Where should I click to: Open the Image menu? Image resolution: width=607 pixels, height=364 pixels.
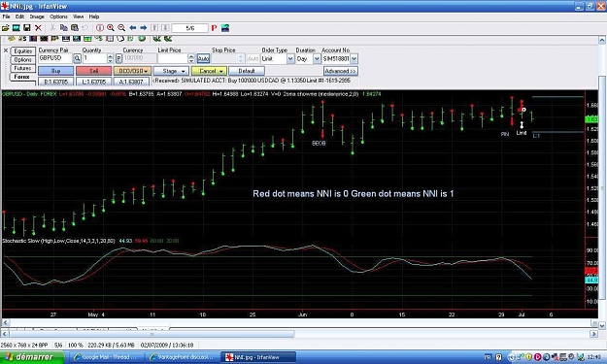pyautogui.click(x=37, y=17)
